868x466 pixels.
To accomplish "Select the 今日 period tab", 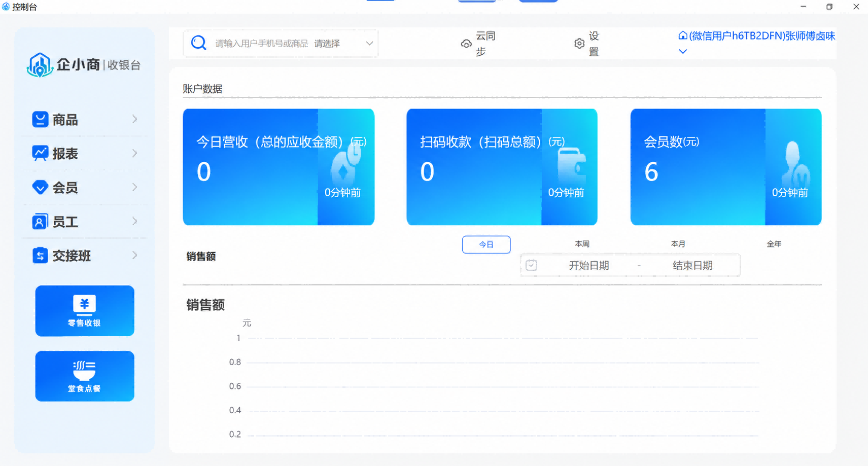I will pyautogui.click(x=486, y=244).
